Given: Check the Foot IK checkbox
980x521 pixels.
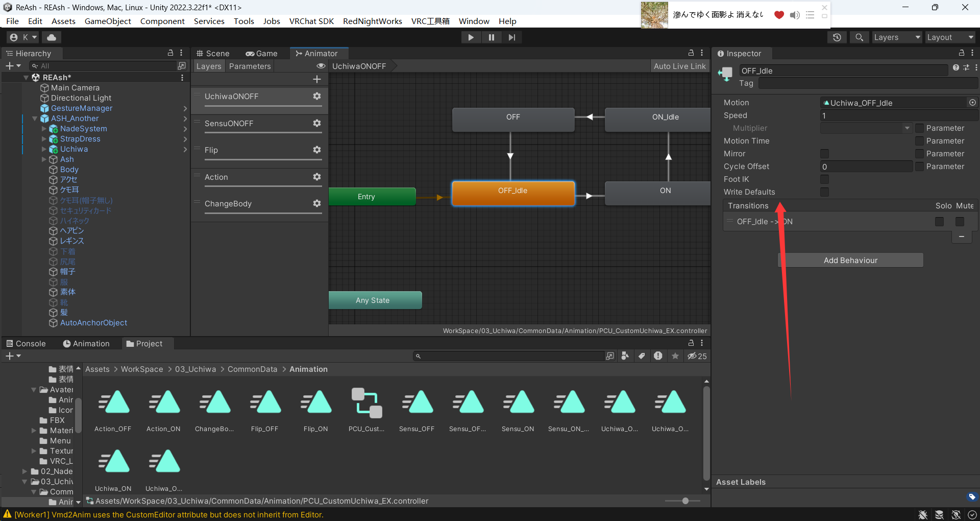Looking at the screenshot, I should coord(824,179).
